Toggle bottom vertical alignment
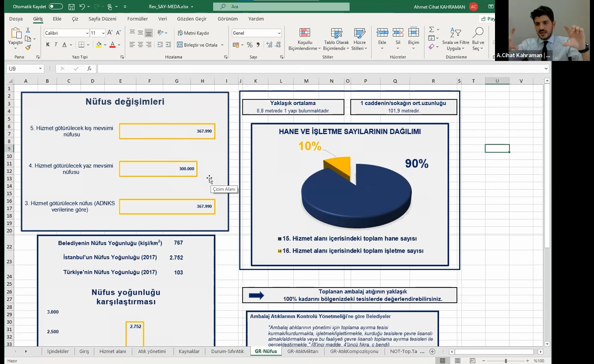This screenshot has height=364, width=594. [148, 33]
